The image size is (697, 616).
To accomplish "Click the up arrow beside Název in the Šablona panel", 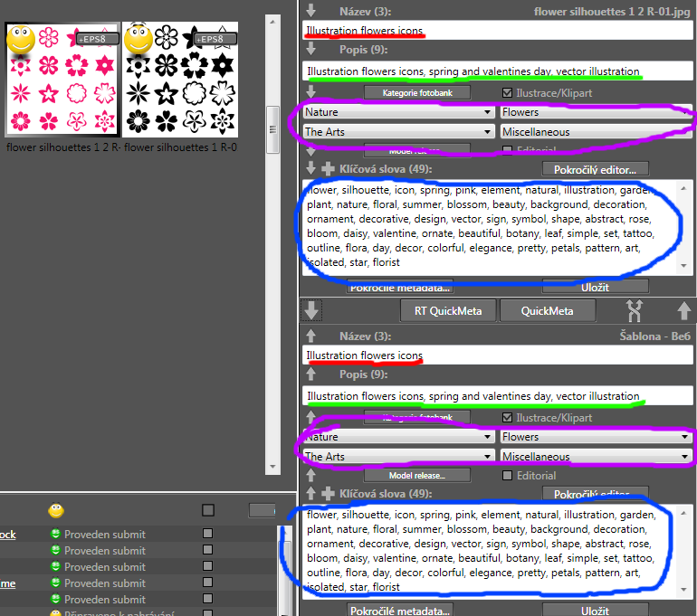I will 310,336.
